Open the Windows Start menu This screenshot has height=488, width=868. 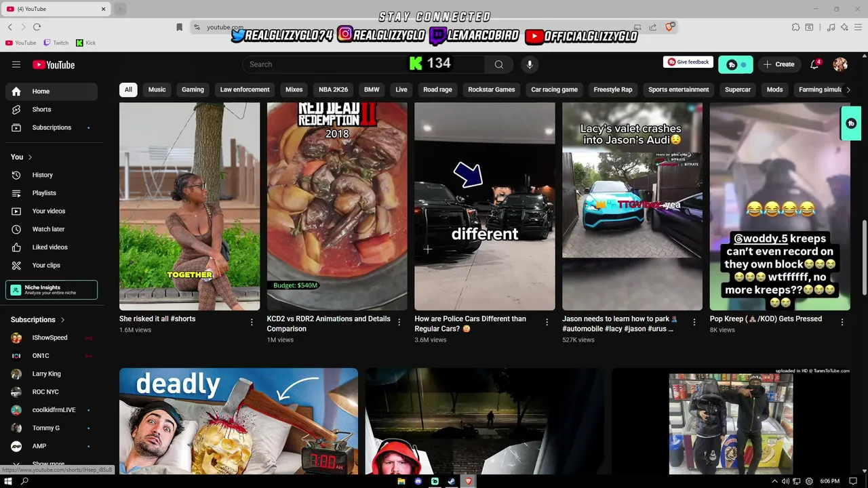pyautogui.click(x=8, y=481)
